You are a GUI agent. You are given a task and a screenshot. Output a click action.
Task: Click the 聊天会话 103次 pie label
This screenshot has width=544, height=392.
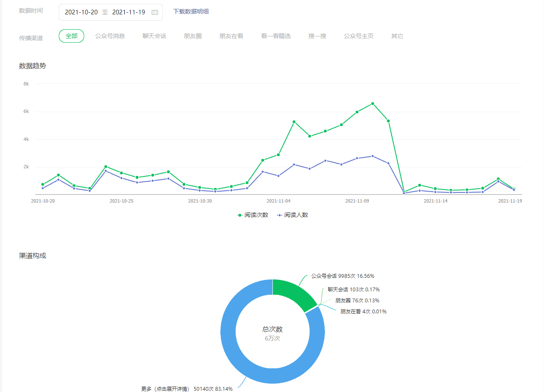(x=354, y=290)
